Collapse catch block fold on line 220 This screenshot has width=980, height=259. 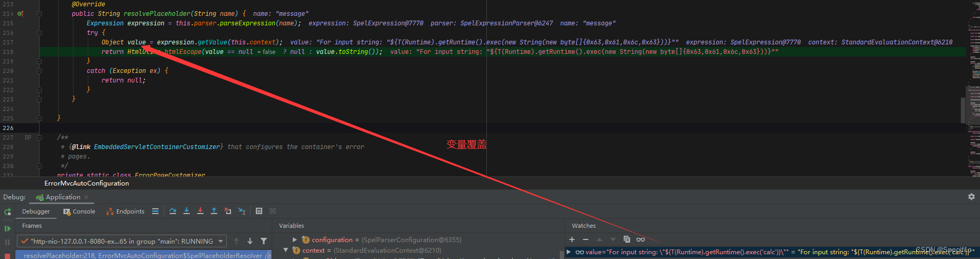pos(40,71)
